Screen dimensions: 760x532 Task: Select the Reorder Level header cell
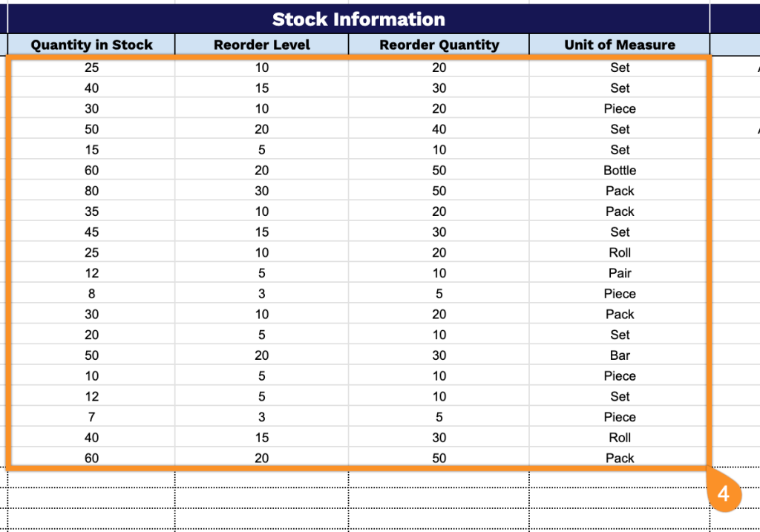pyautogui.click(x=261, y=45)
